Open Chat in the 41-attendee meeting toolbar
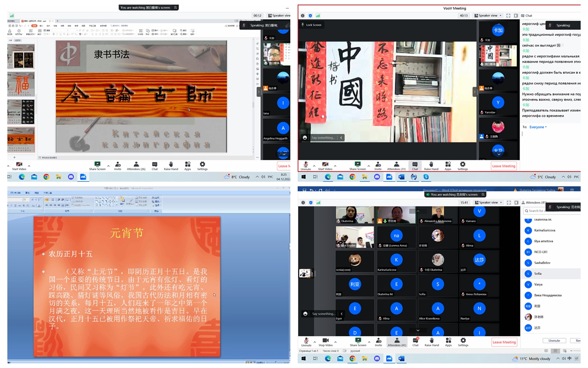Image resolution: width=588 pixels, height=368 pixels. 415,341
